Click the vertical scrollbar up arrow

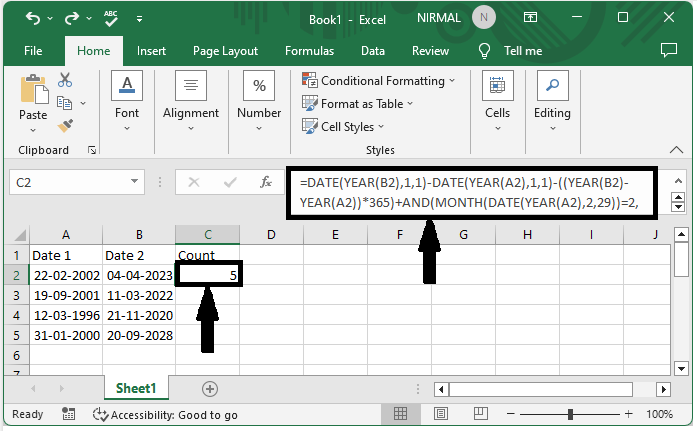pos(681,234)
